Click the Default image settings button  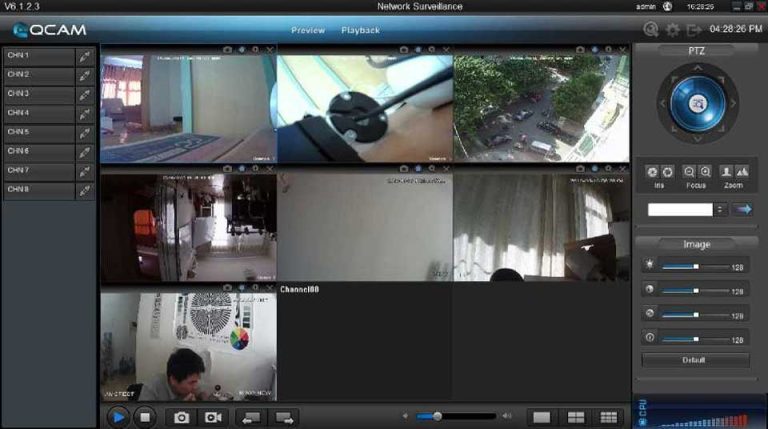(x=694, y=360)
